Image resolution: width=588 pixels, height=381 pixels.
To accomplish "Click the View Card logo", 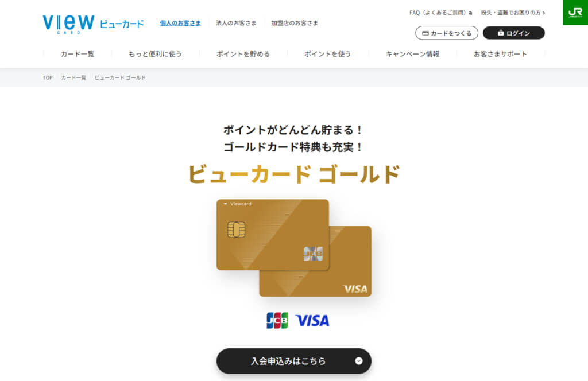I will [x=93, y=24].
